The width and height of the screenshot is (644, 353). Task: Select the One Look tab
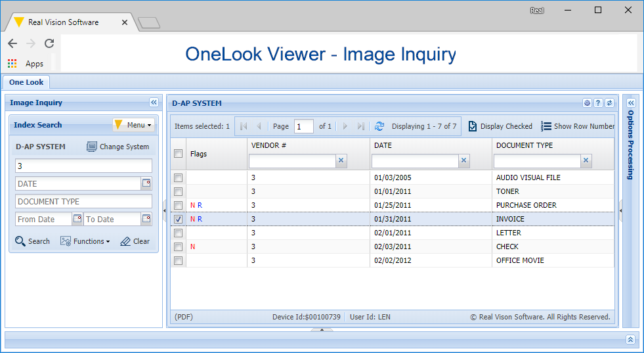pyautogui.click(x=26, y=82)
